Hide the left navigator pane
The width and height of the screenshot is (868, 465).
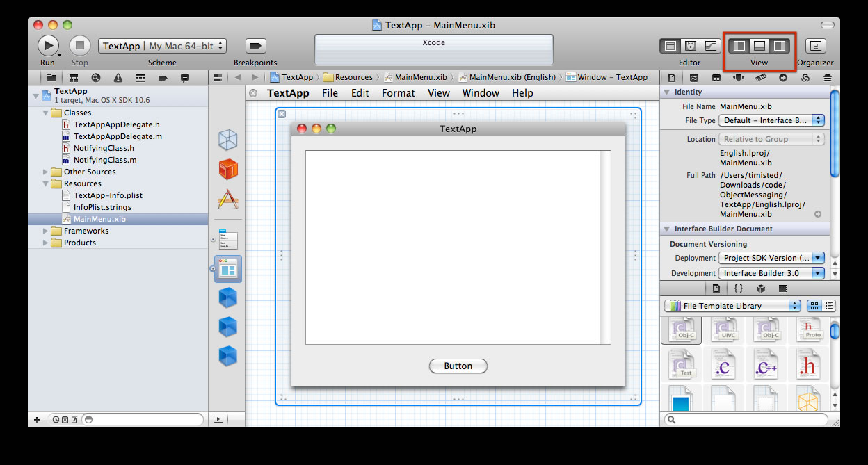pyautogui.click(x=740, y=46)
